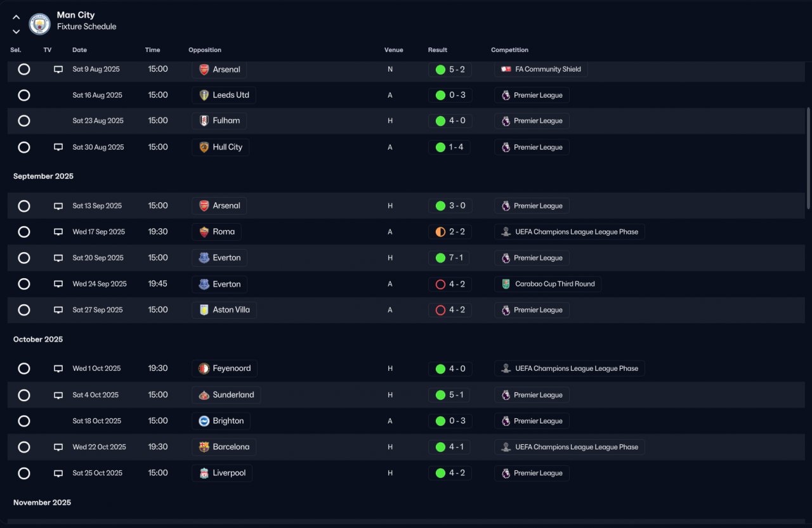
Task: Sort by the Opposition column header
Action: coord(205,50)
